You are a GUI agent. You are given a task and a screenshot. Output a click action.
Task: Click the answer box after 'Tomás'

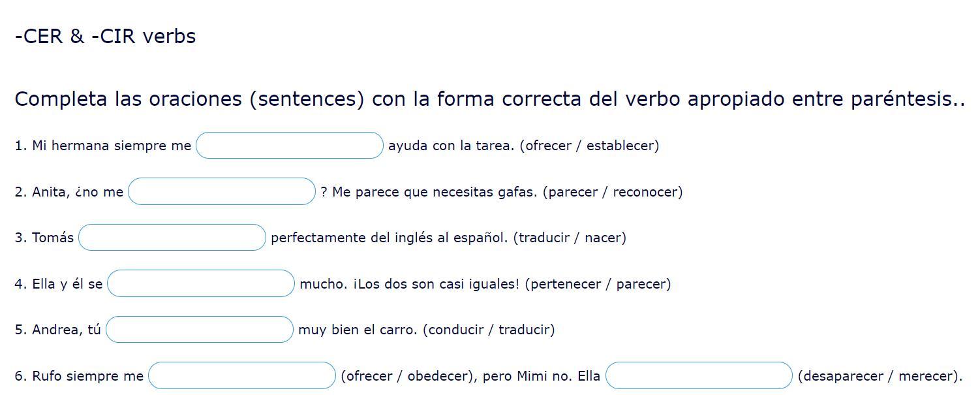click(172, 238)
